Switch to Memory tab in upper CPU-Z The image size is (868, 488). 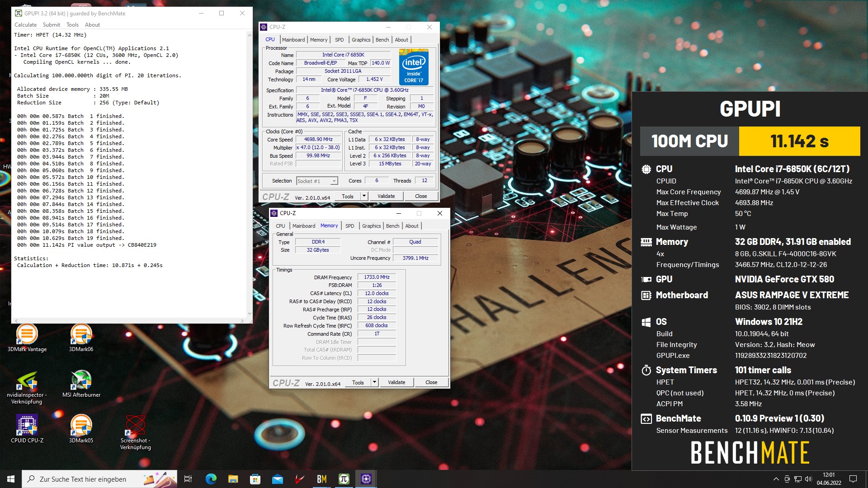pyautogui.click(x=319, y=40)
